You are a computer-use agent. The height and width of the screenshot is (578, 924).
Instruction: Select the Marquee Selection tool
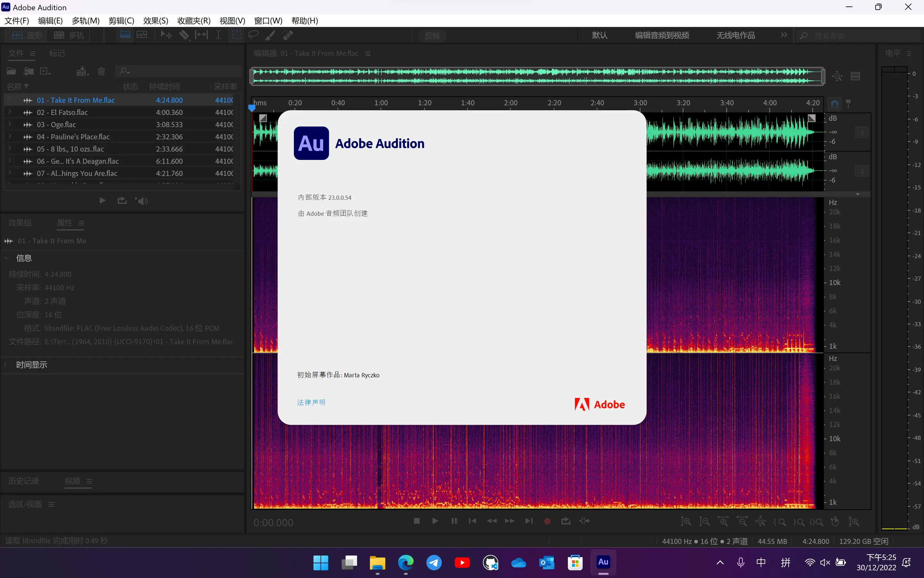click(236, 35)
